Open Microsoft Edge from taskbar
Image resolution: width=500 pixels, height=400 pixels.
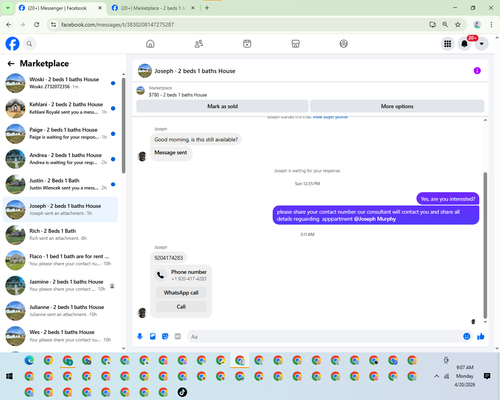click(x=29, y=360)
